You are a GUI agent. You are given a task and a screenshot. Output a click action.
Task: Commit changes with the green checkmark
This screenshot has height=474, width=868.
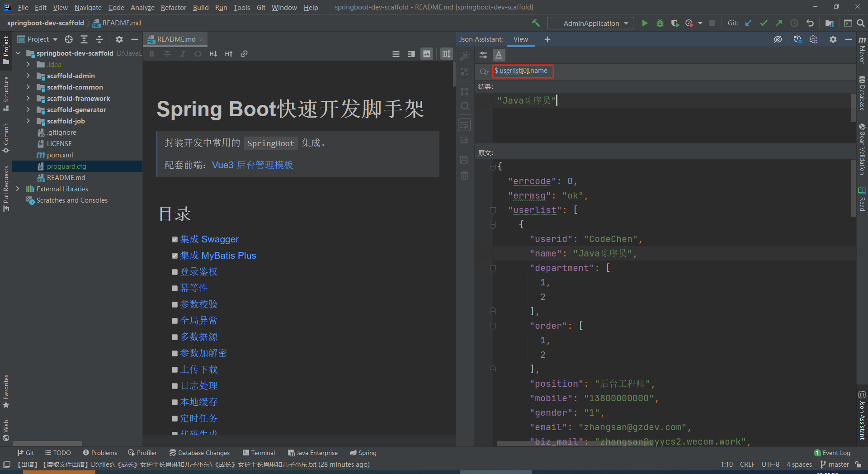pyautogui.click(x=764, y=23)
